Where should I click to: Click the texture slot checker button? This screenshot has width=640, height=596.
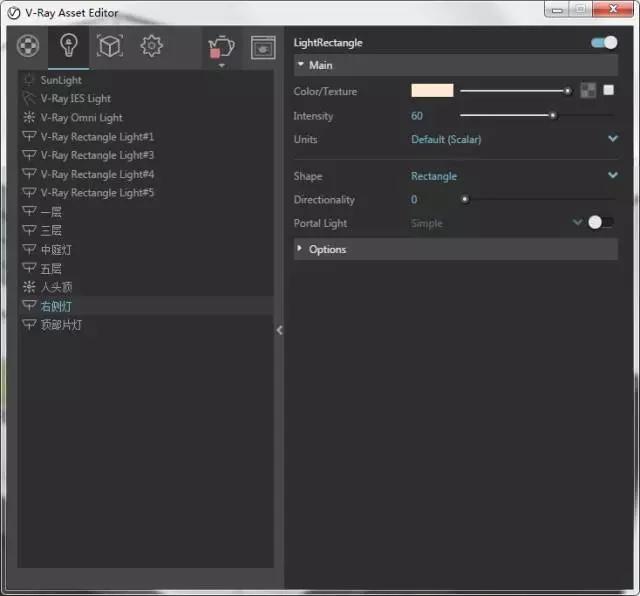click(x=588, y=91)
